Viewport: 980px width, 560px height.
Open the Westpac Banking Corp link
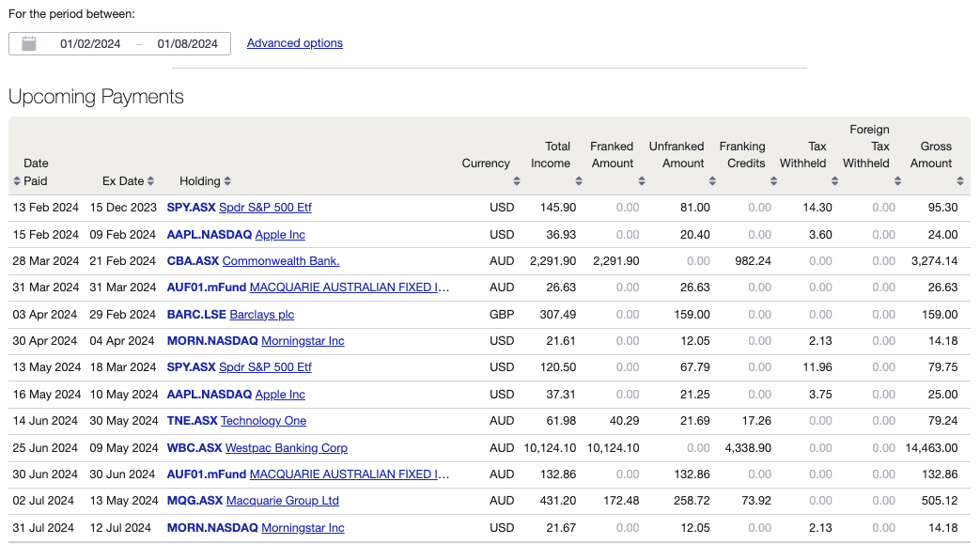286,448
